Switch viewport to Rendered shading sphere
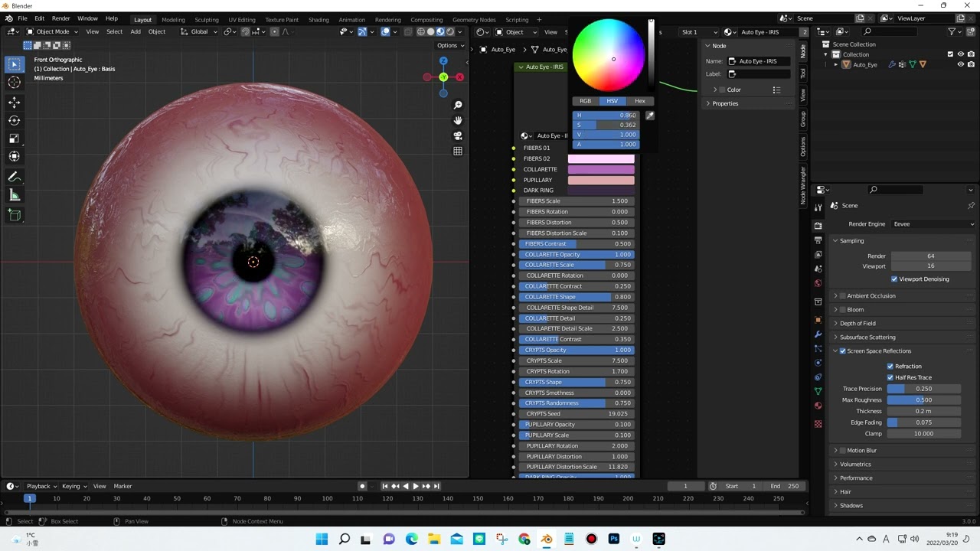 coord(450,31)
